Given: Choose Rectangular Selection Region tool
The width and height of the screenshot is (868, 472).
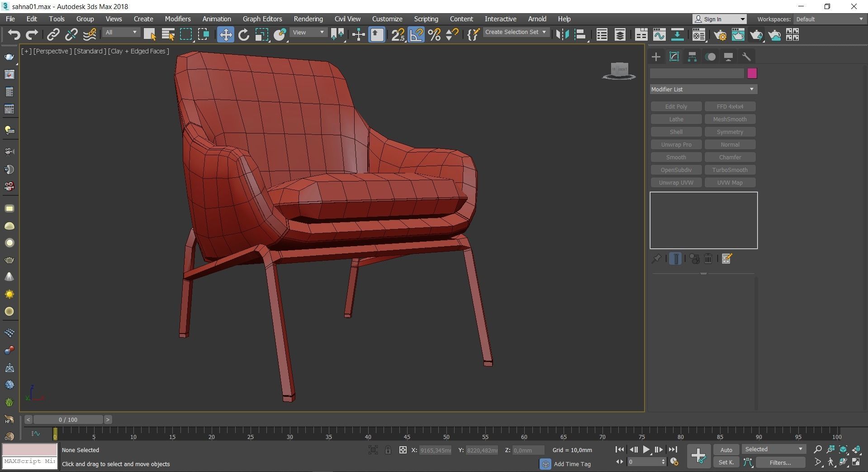Looking at the screenshot, I should (186, 35).
